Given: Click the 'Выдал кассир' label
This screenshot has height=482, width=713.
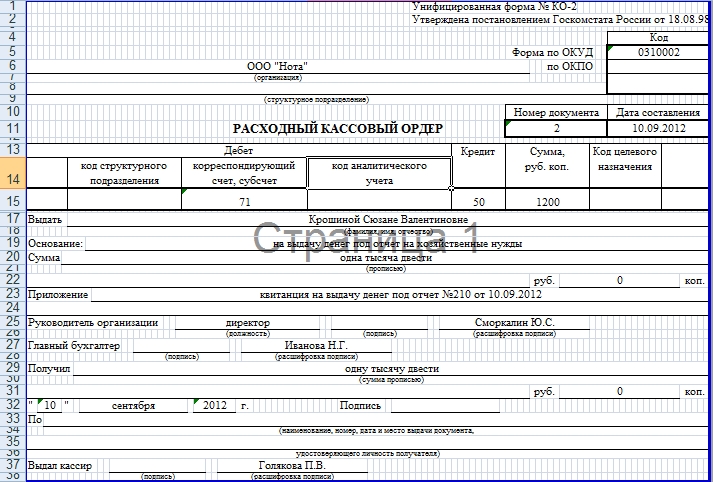Looking at the screenshot, I should [x=60, y=466].
